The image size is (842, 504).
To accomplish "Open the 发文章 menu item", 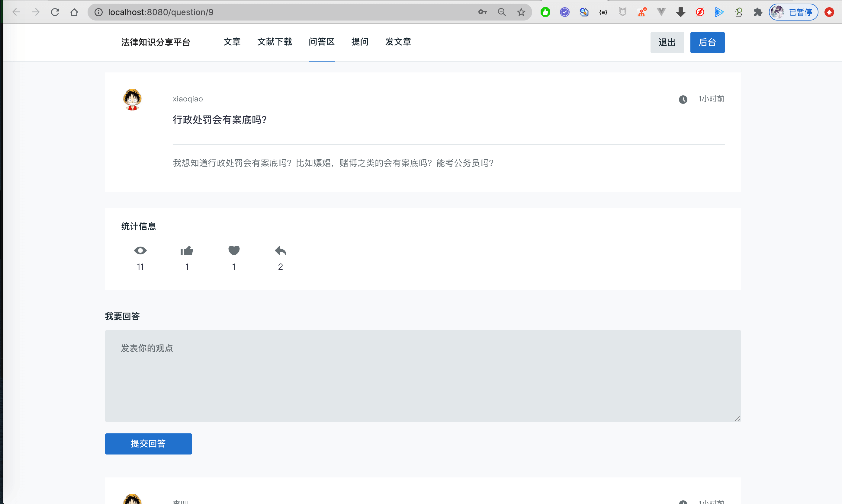I will pyautogui.click(x=398, y=42).
